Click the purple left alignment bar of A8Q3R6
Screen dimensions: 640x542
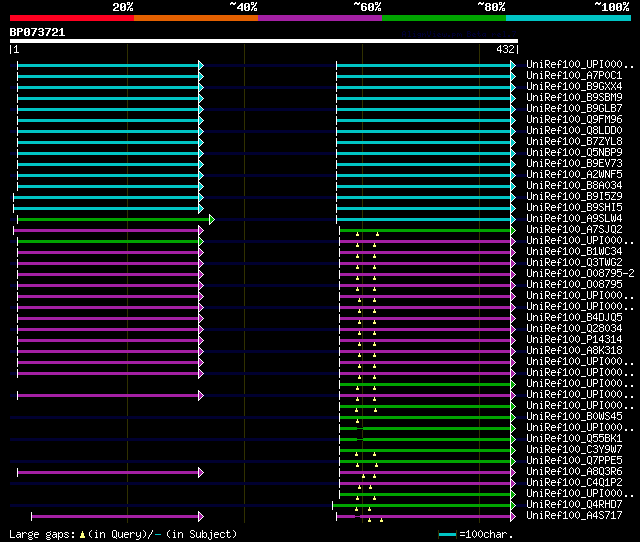[x=108, y=472]
